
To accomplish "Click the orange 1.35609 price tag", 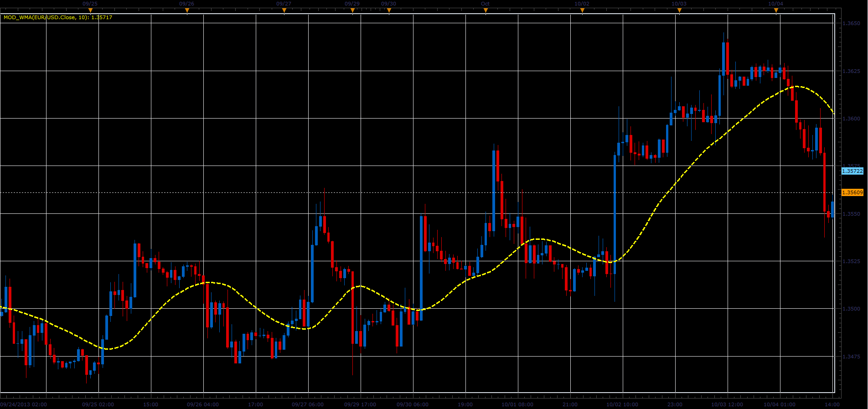I will coord(852,192).
